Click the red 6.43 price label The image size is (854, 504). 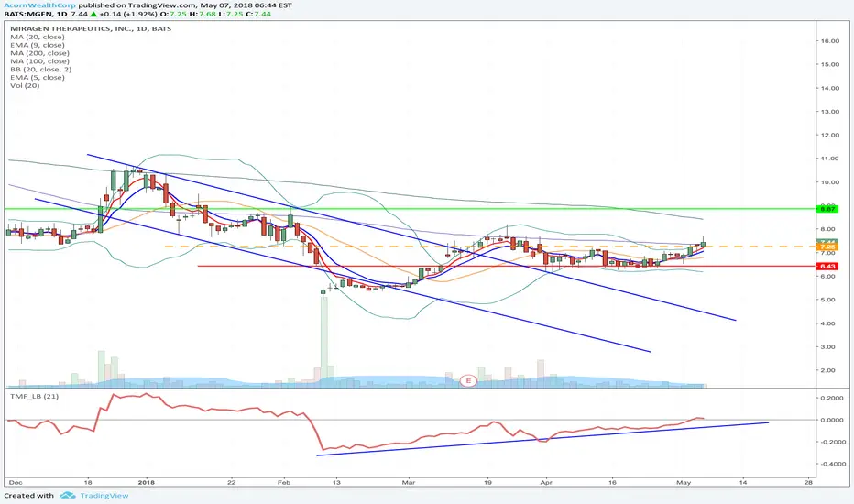click(827, 267)
